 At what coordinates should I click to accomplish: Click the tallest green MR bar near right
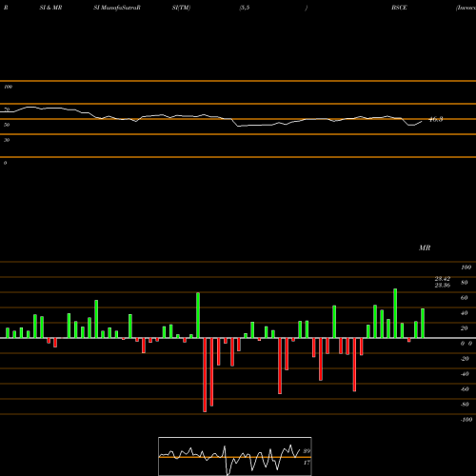coord(395,313)
